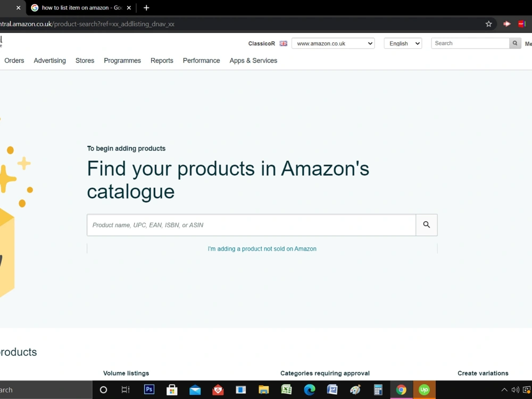532x399 pixels.
Task: Open a new browser tab
Action: pyautogui.click(x=146, y=8)
